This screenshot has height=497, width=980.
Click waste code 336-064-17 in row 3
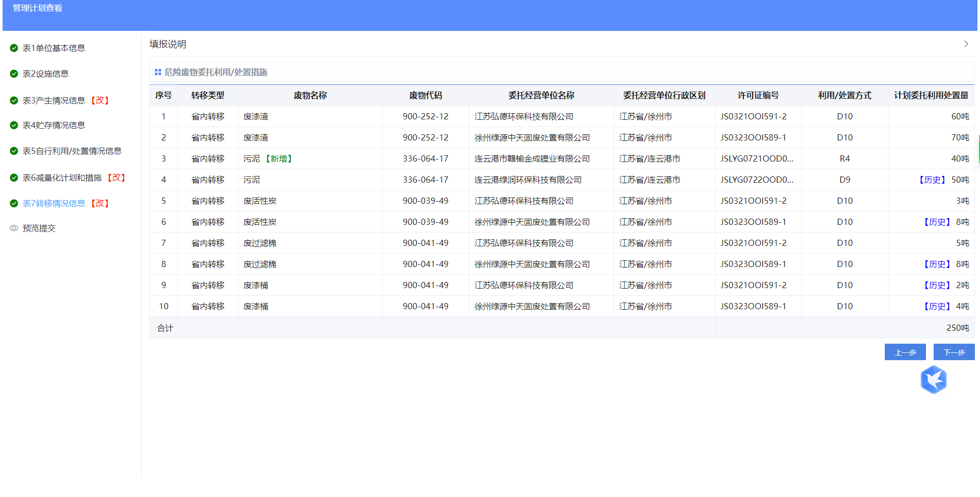point(425,158)
